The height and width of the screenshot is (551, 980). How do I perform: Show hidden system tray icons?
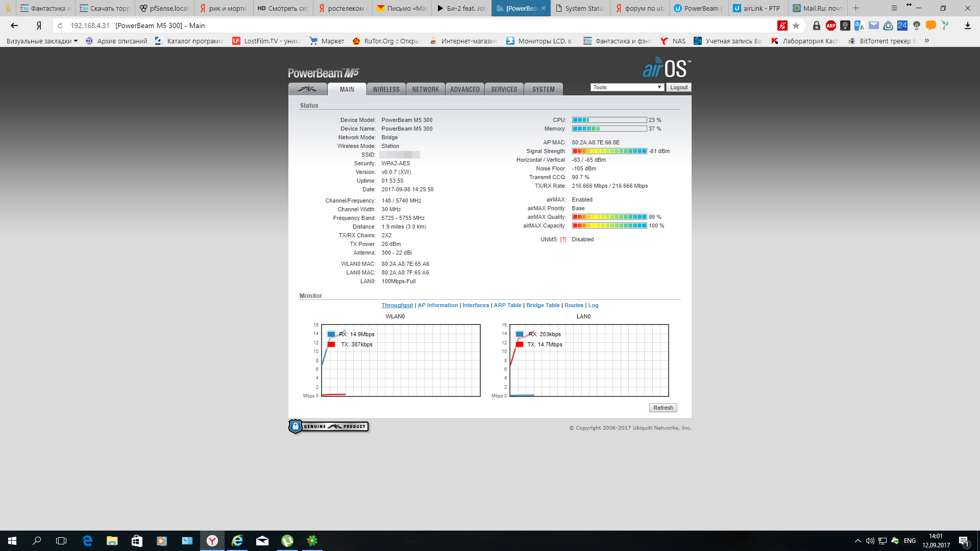[857, 541]
